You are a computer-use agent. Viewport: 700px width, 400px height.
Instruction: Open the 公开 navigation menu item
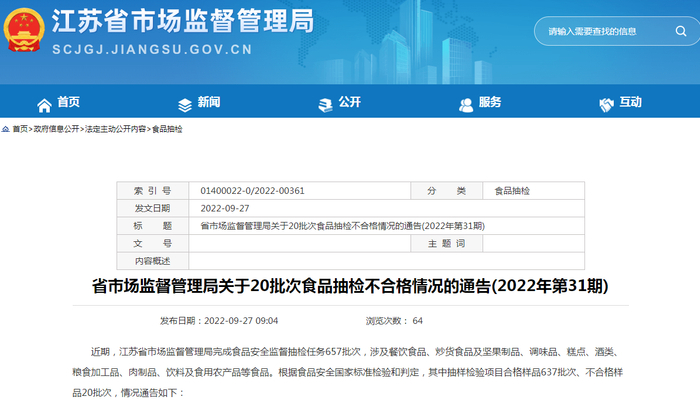tap(350, 102)
